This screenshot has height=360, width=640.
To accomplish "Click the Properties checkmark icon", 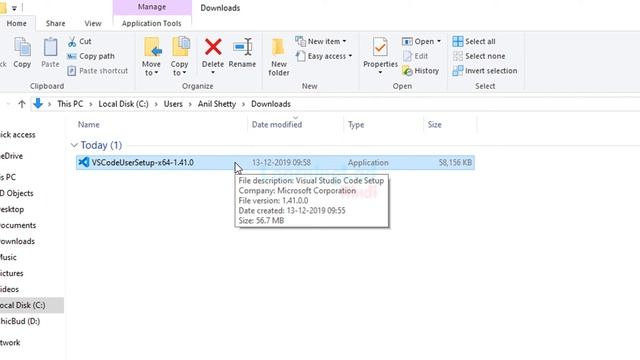I will (x=380, y=47).
